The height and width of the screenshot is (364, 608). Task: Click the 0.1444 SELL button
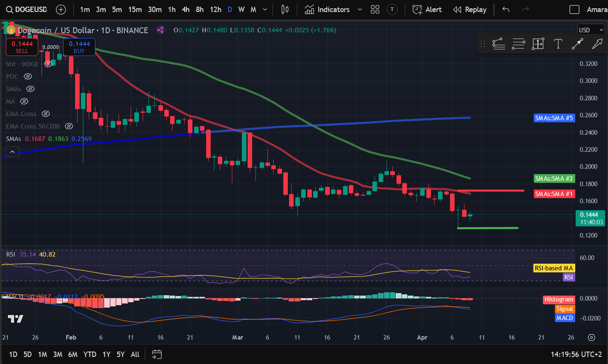click(x=22, y=47)
